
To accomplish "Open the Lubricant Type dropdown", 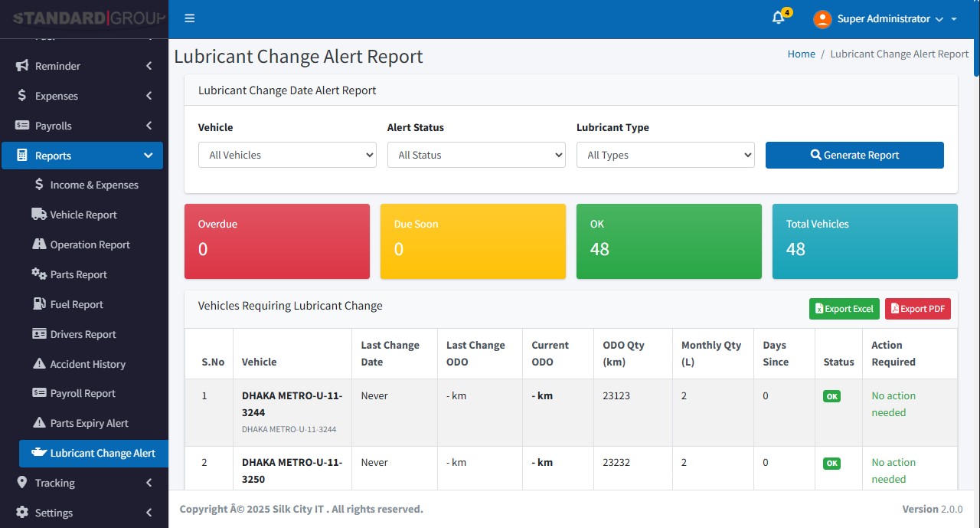I will coord(665,155).
